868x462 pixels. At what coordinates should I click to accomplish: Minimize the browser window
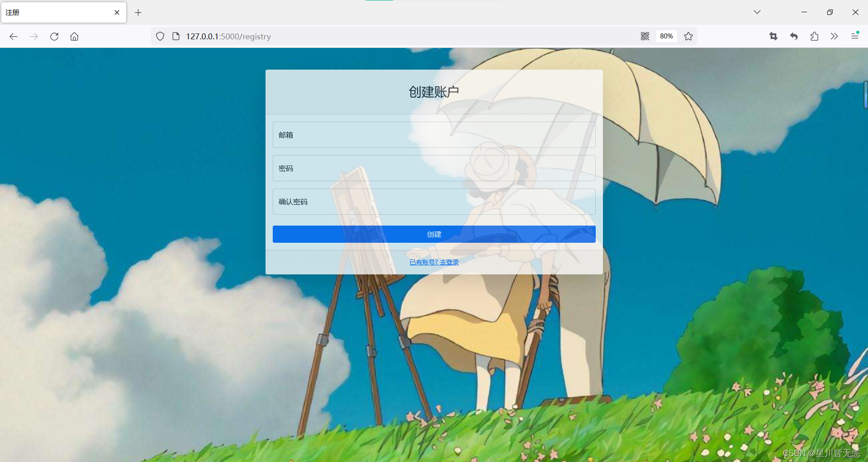804,12
